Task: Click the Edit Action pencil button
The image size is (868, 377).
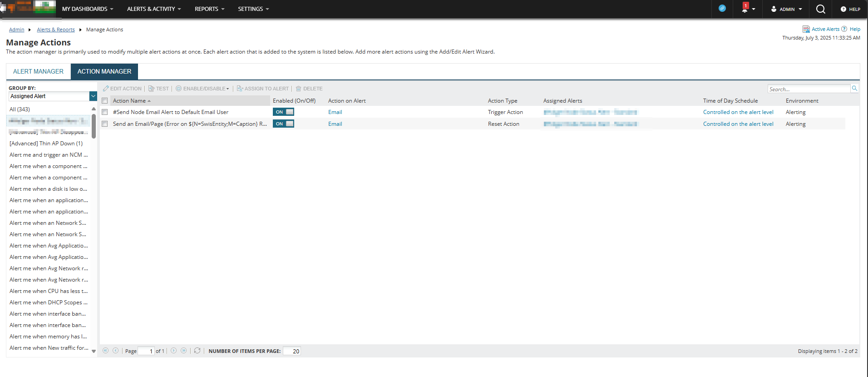Action: pos(123,89)
